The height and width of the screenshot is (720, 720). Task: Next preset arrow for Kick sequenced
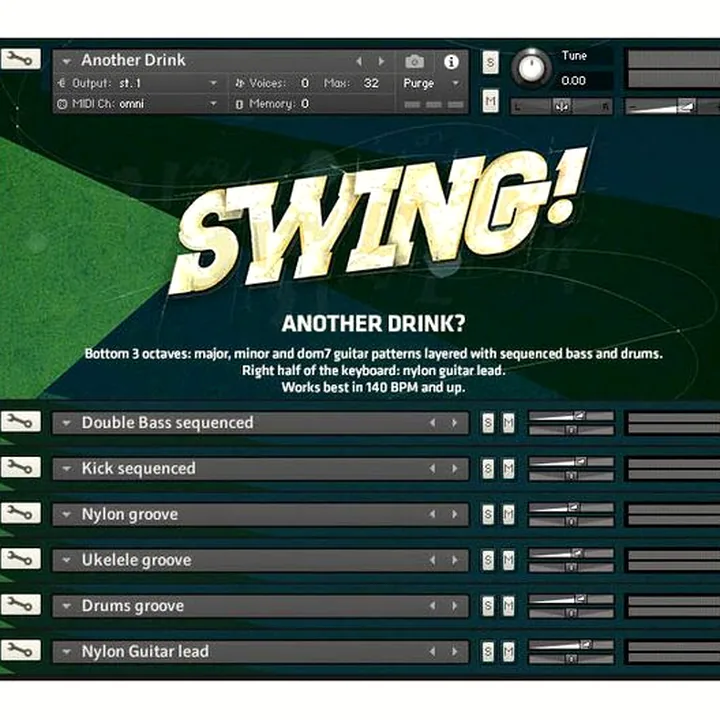coord(454,468)
